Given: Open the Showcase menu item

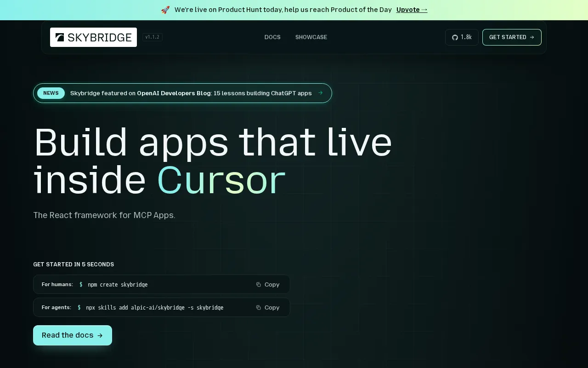Looking at the screenshot, I should pyautogui.click(x=311, y=37).
